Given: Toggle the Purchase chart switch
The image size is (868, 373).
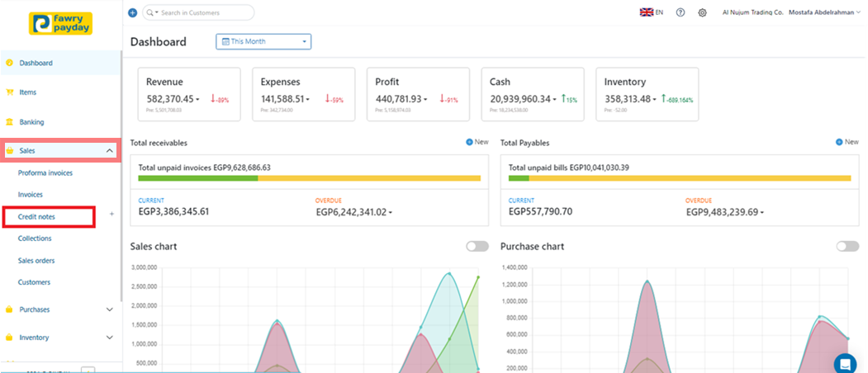Looking at the screenshot, I should tap(847, 246).
